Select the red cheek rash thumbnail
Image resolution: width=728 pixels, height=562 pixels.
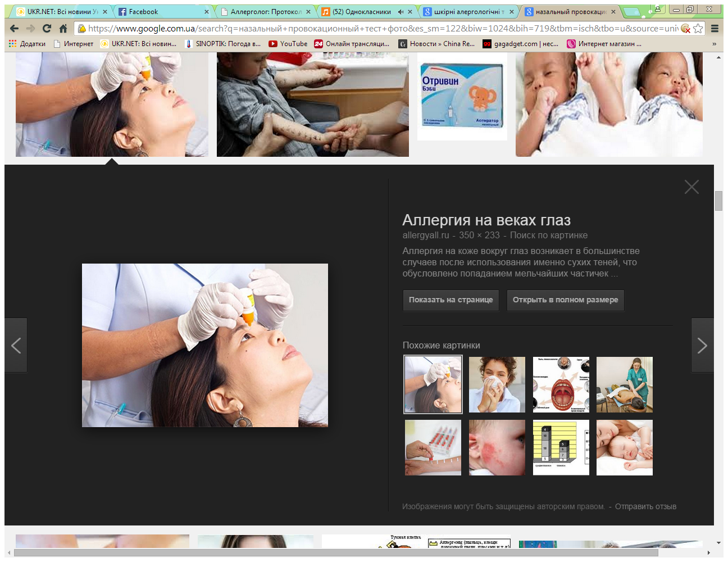pos(497,447)
